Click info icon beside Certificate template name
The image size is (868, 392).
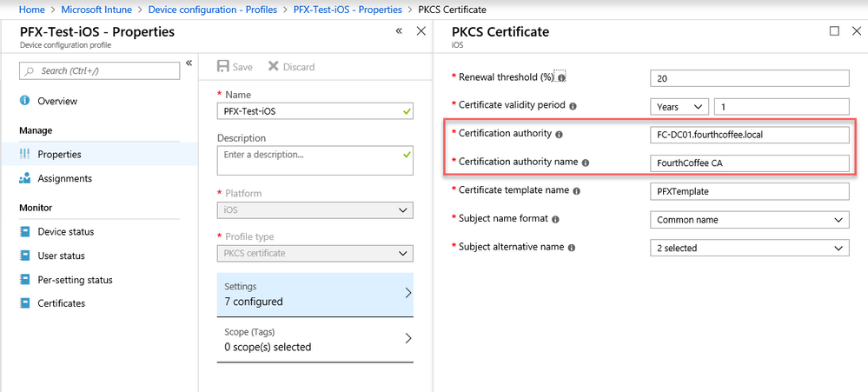576,191
